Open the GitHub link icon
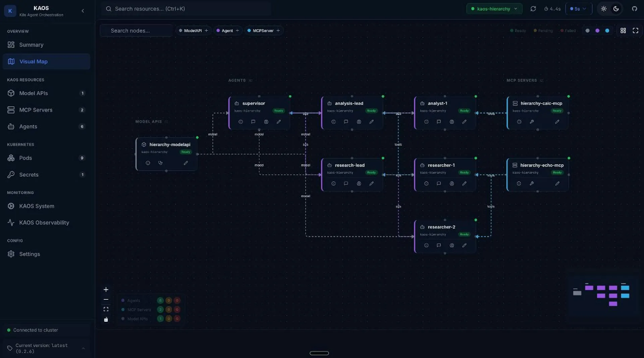The width and height of the screenshot is (644, 358). point(634,9)
